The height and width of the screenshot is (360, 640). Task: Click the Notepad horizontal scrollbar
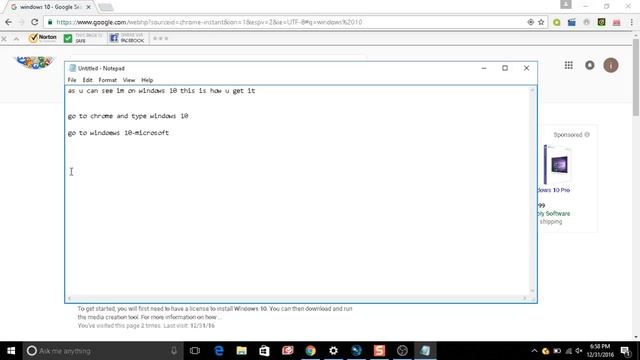(x=297, y=298)
